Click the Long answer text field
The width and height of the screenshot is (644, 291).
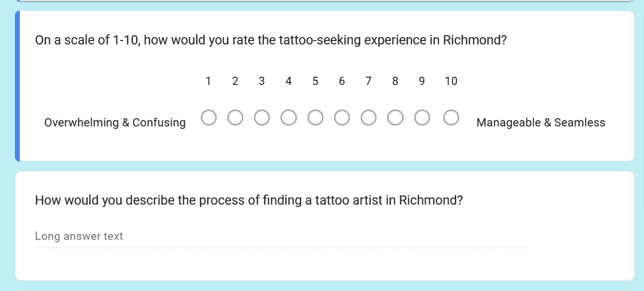(x=281, y=237)
